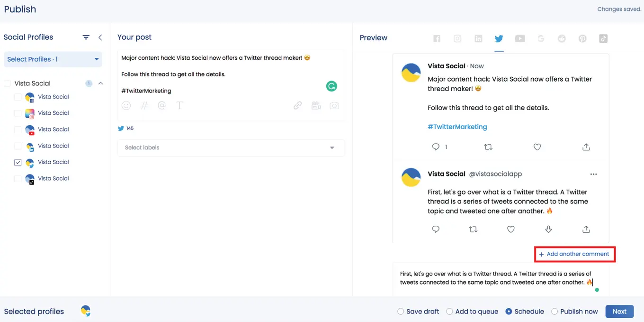Open the Select Profiles dropdown
This screenshot has width=644, height=322.
coord(53,59)
